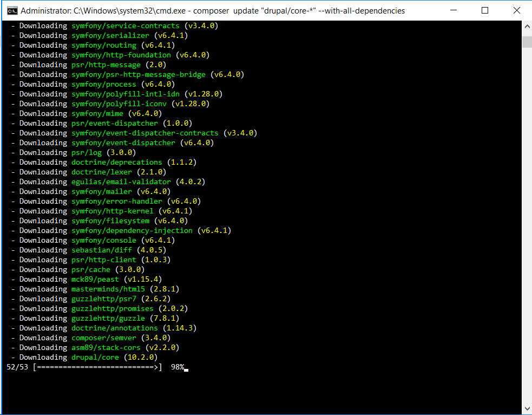
Task: Click symfony/polyfill-iconv package name
Action: pos(119,104)
